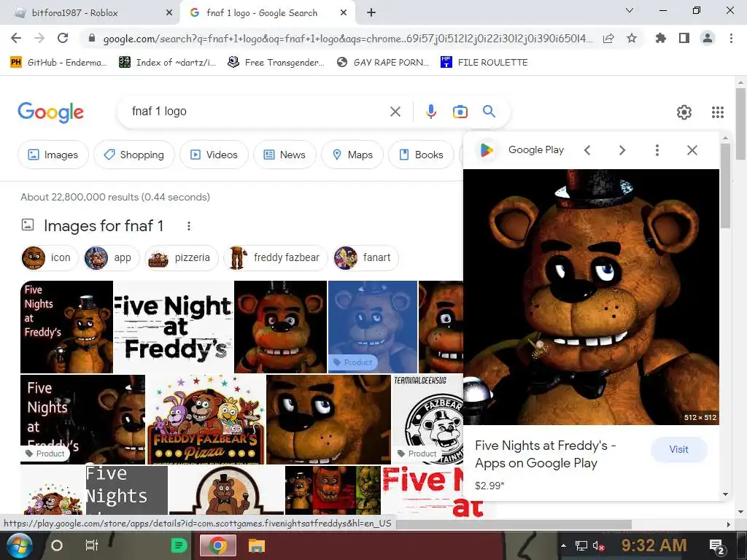Open the Index of ~dartz bookmark
The width and height of the screenshot is (747, 560).
coord(167,63)
